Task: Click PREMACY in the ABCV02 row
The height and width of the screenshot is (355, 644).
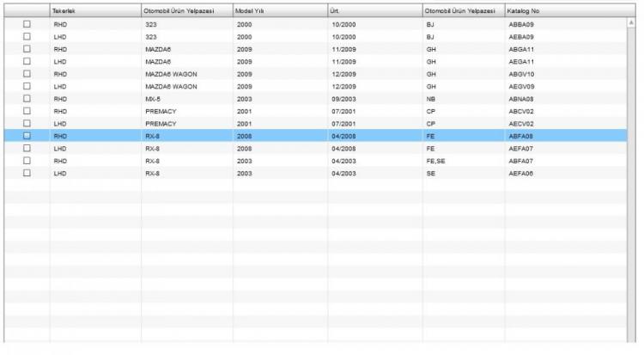Action: tap(161, 112)
